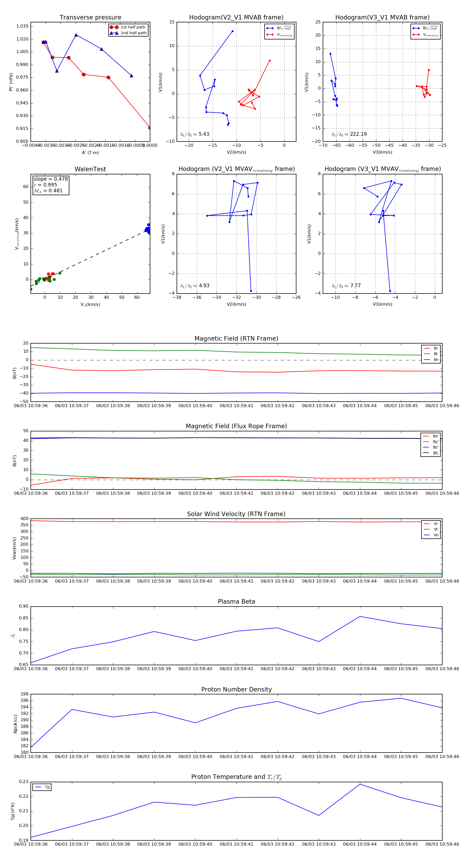This screenshot has width=473, height=868.
Task: Click "06/03 10:59:41" under the Plasma Beta plot
Action: pyautogui.click(x=236, y=669)
